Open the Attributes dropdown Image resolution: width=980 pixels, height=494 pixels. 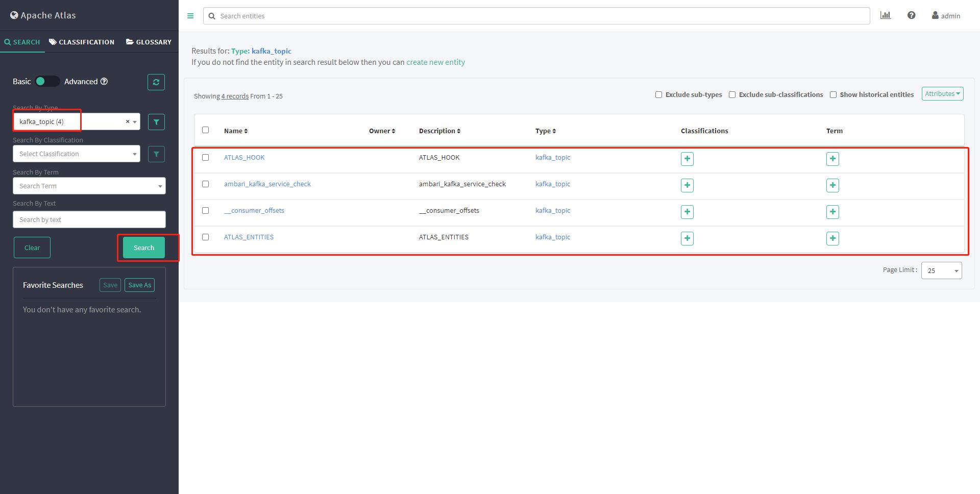point(942,94)
